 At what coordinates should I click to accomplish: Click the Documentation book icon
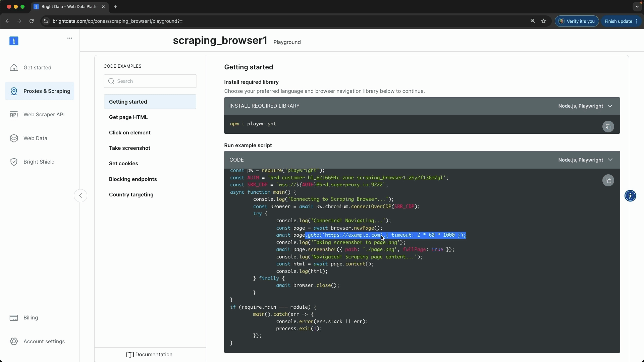tap(130, 355)
